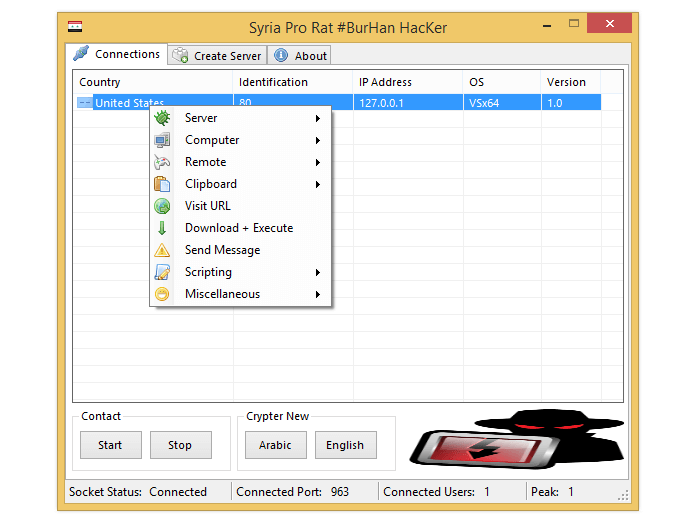Click the green bug Server icon
Viewport: 683px width, 519px height.
[x=162, y=118]
